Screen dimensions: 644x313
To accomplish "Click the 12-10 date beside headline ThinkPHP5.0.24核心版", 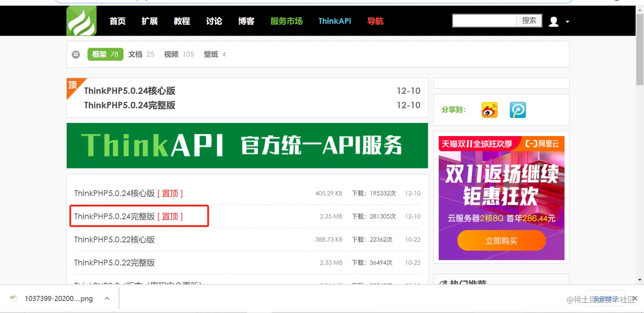I will [408, 91].
